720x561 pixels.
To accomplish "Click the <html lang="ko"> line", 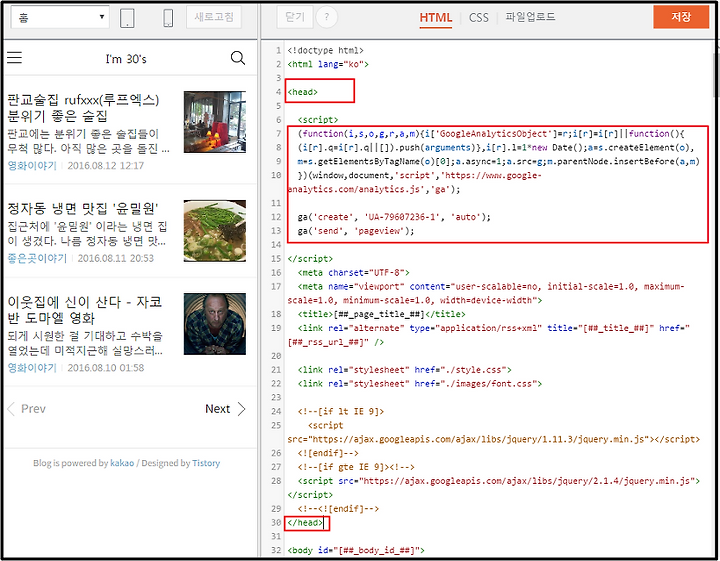I will pyautogui.click(x=328, y=64).
